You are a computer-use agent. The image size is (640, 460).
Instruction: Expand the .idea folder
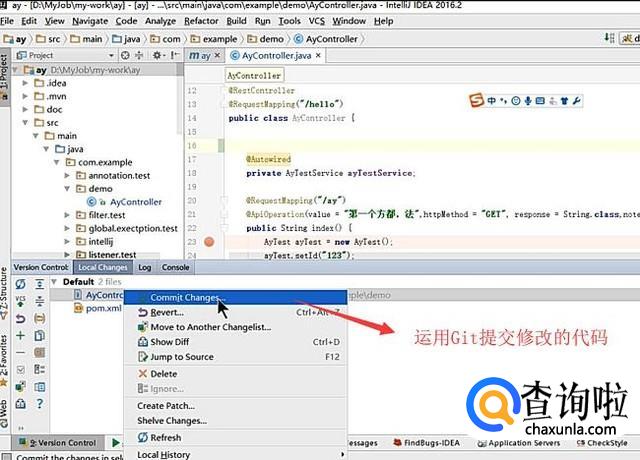click(x=25, y=83)
